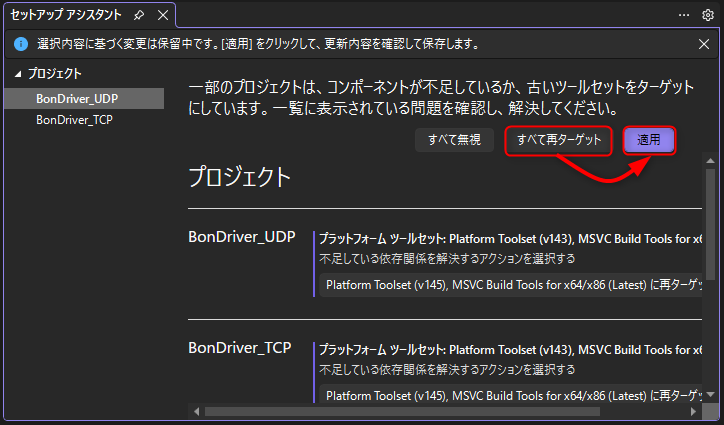Click the horizontal scrollbar right arrow

click(x=694, y=411)
